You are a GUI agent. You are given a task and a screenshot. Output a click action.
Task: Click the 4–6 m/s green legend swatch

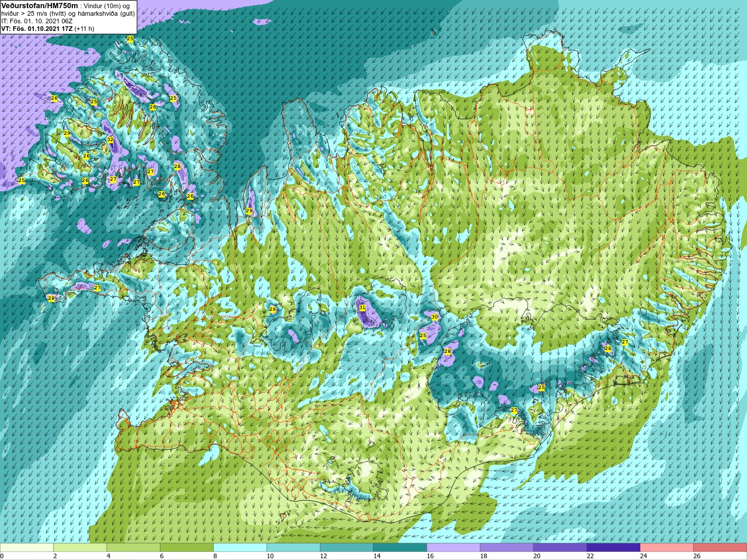pyautogui.click(x=134, y=548)
